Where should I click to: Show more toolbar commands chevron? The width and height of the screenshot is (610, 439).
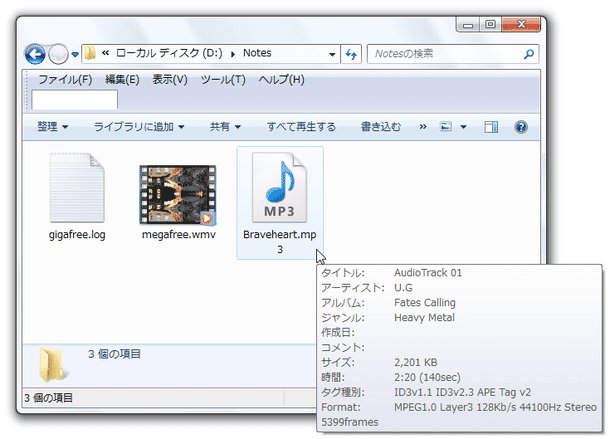tap(423, 126)
